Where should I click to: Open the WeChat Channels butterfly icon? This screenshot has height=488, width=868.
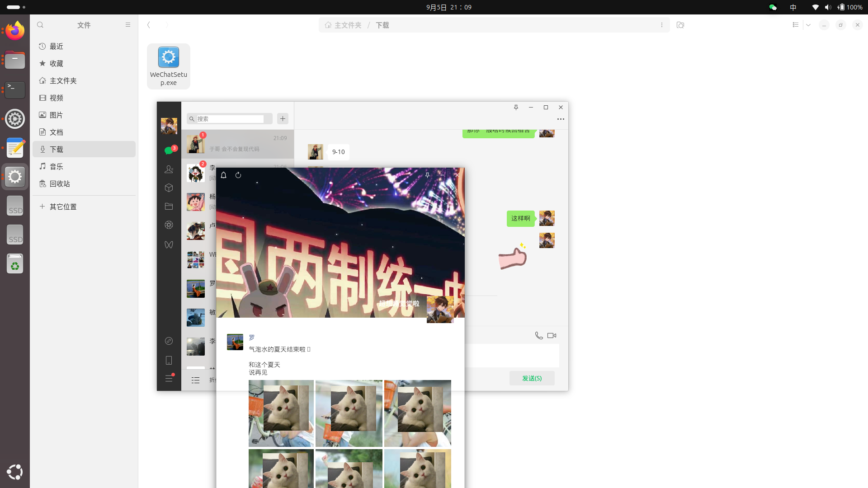tap(169, 245)
